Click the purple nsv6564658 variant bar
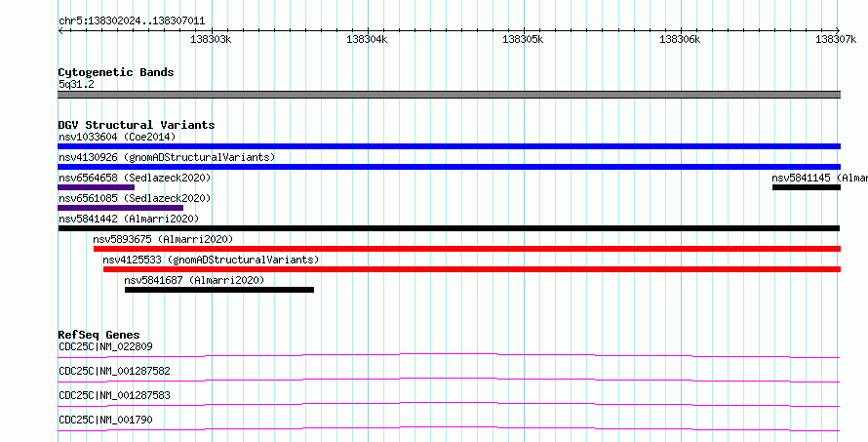 (96, 187)
